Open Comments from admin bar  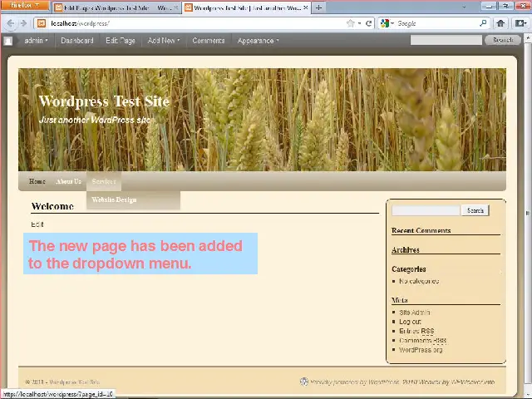tap(209, 41)
